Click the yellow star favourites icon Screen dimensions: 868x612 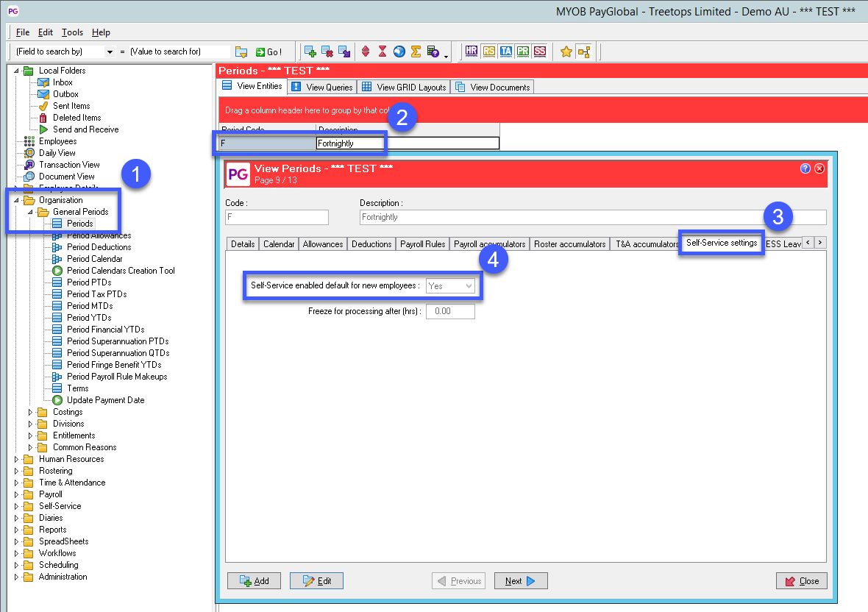tap(566, 51)
